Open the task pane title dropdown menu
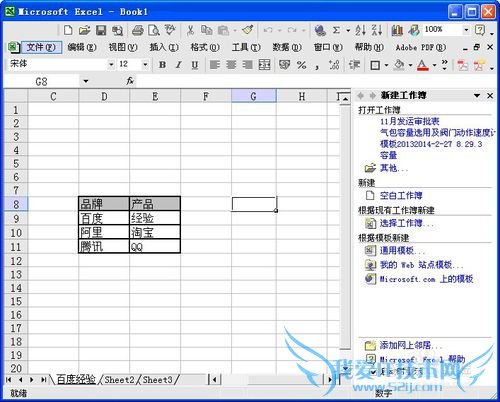Image resolution: width=500 pixels, height=402 pixels. [x=477, y=96]
